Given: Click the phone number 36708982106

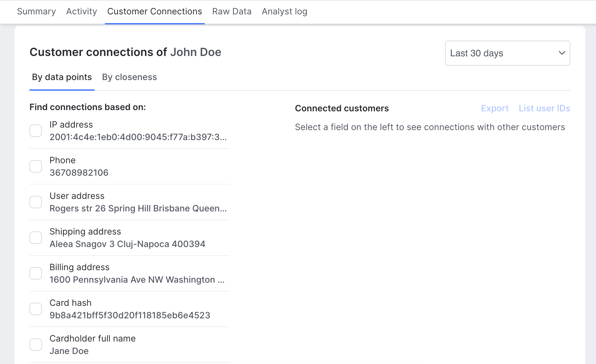Looking at the screenshot, I should click(79, 173).
